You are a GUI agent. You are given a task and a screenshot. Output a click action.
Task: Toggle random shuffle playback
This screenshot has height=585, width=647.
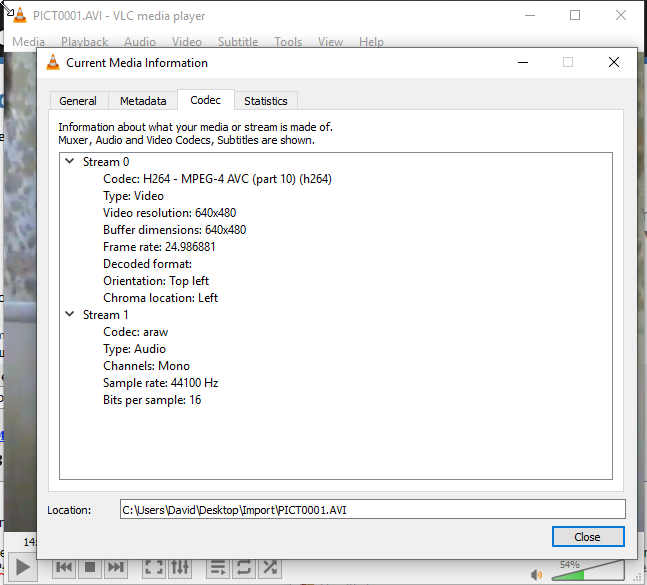pos(270,568)
